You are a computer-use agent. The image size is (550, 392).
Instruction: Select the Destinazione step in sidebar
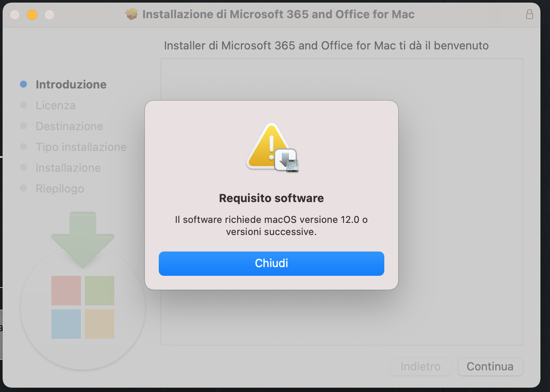point(69,126)
